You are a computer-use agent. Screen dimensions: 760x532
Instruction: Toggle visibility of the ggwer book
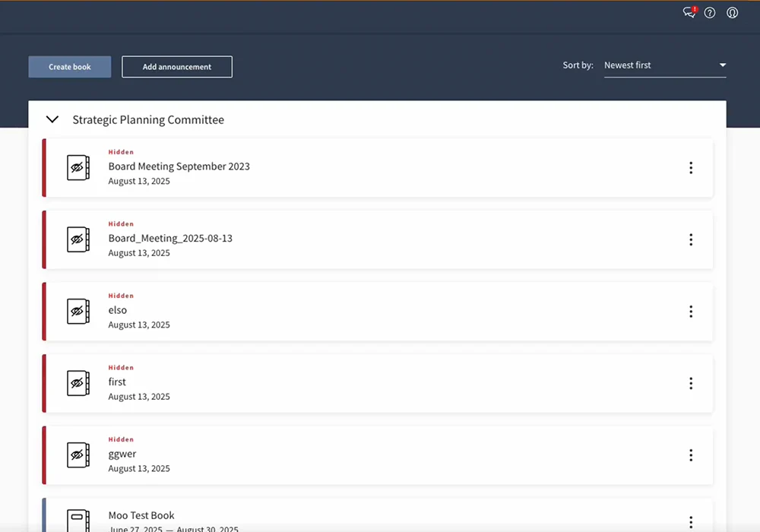121,439
